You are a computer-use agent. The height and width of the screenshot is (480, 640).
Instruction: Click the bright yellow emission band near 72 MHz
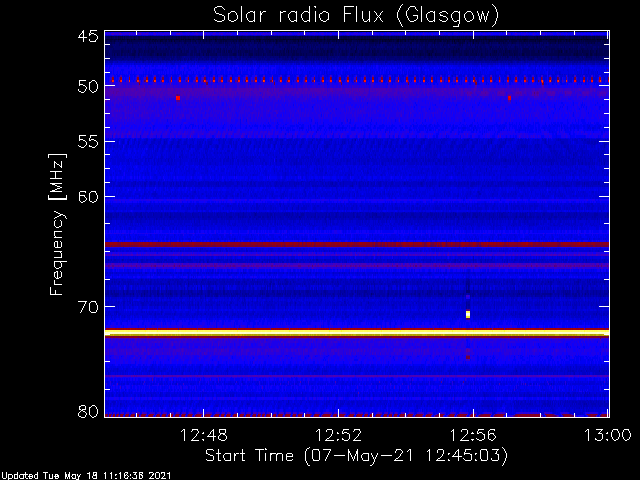pos(357,333)
